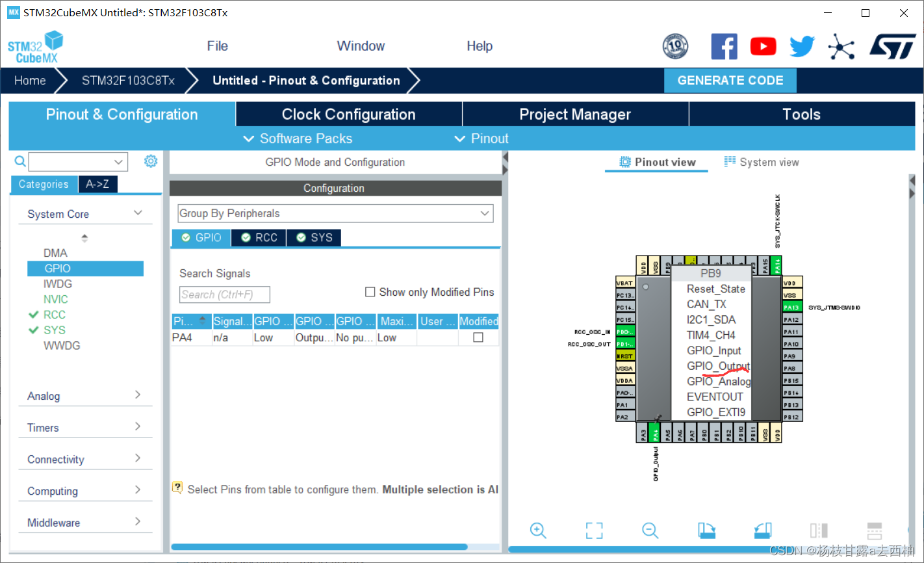
Task: Open the Help menu
Action: tap(480, 46)
